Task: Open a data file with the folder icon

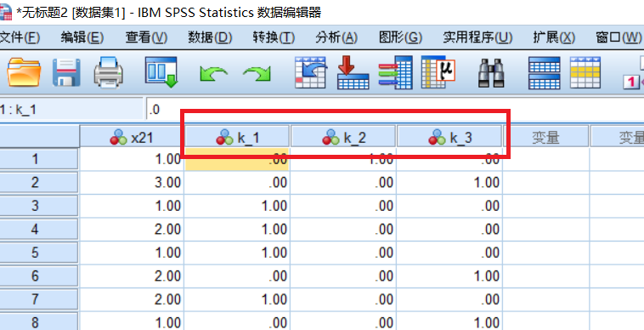Action: 24,73
